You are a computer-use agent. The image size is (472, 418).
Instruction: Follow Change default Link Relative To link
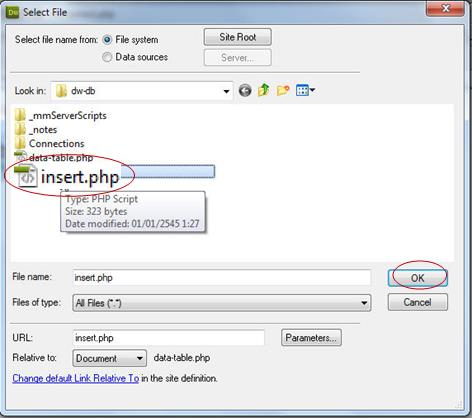pos(76,379)
